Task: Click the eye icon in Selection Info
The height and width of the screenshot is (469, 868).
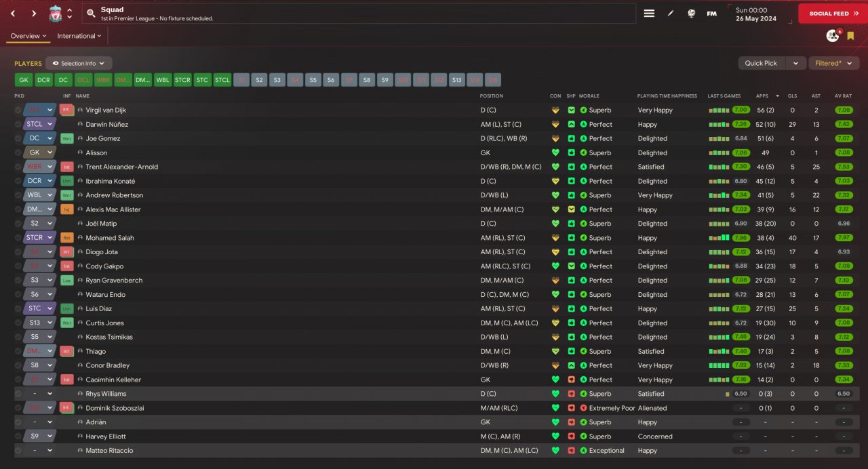Action: [x=55, y=63]
